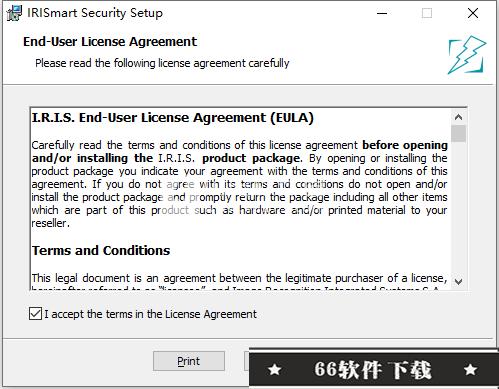499x389 pixels.
Task: Click the left star on watermark banner
Action: point(275,369)
